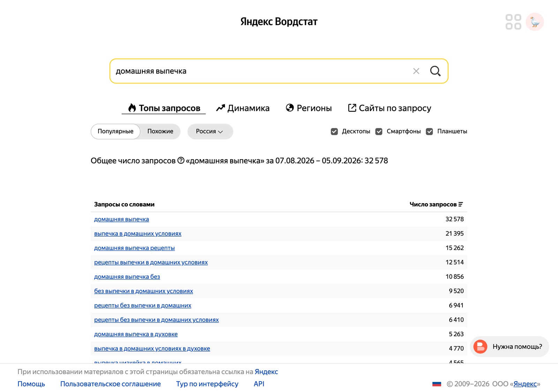This screenshot has height=392, width=558.
Task: Click the «Яндекс» copyright link
Action: (525, 384)
